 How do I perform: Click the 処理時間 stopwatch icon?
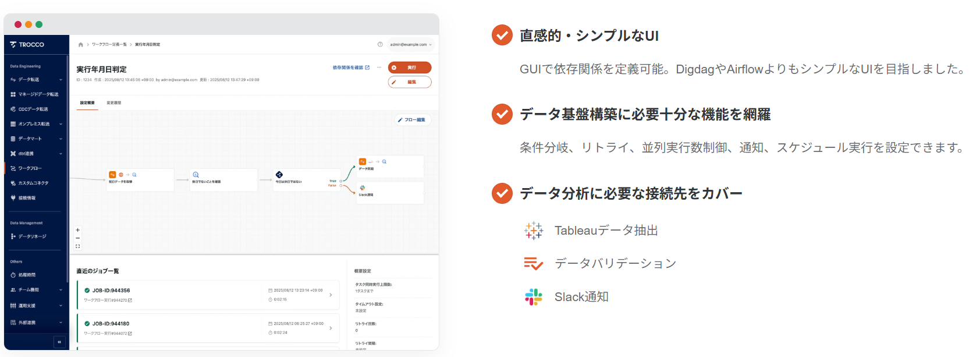[x=13, y=275]
